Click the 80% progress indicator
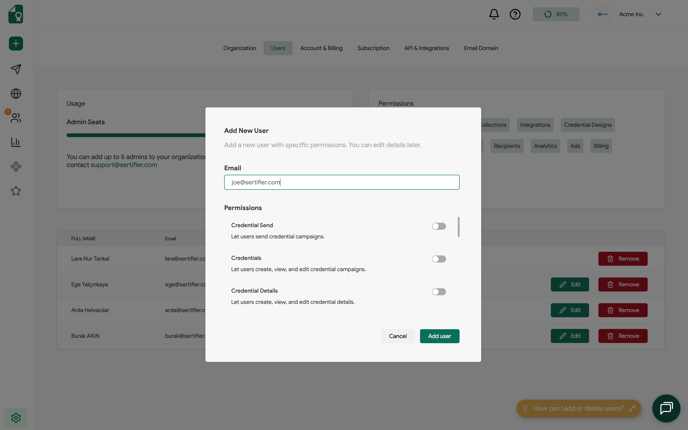Image resolution: width=688 pixels, height=430 pixels. pyautogui.click(x=556, y=14)
